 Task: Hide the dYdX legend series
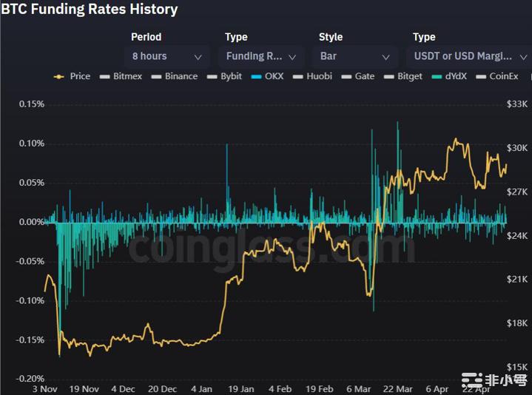pyautogui.click(x=449, y=76)
